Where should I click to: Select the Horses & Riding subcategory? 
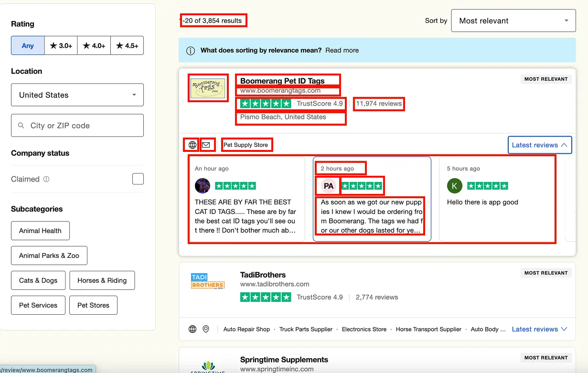[102, 280]
